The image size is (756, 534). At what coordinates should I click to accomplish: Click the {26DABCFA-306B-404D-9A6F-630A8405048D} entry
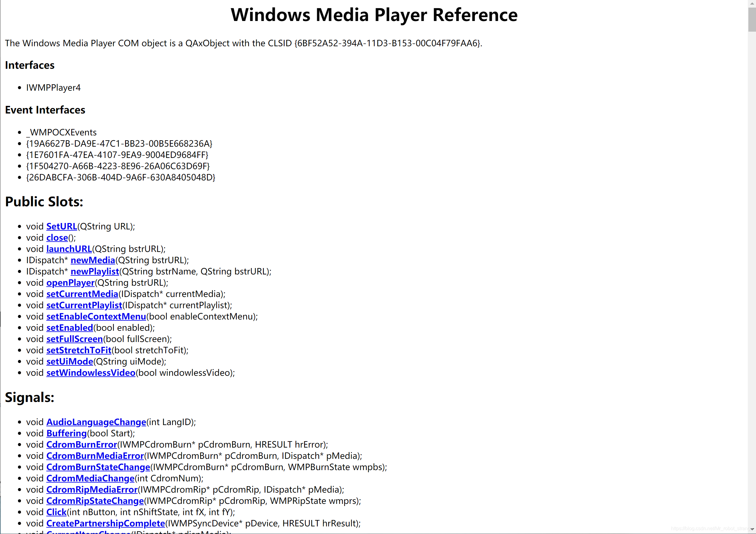click(x=121, y=177)
